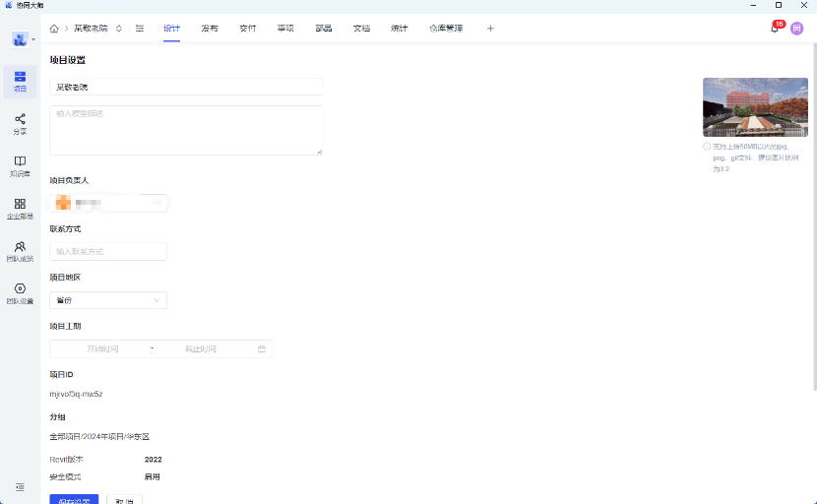Open 企业部品 in the sidebar

click(20, 208)
